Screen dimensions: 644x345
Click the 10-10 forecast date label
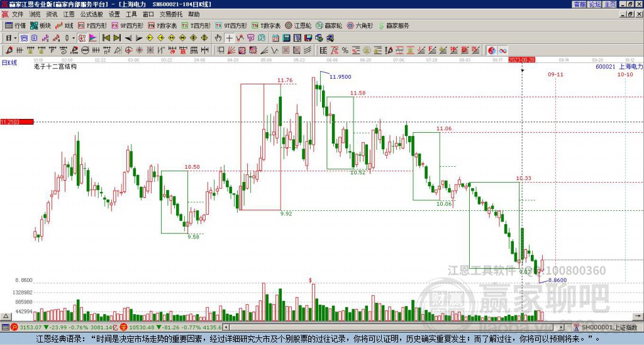625,74
